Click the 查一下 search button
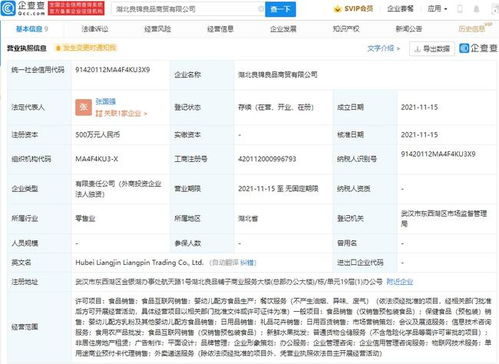This screenshot has height=364, width=499. coord(280,9)
